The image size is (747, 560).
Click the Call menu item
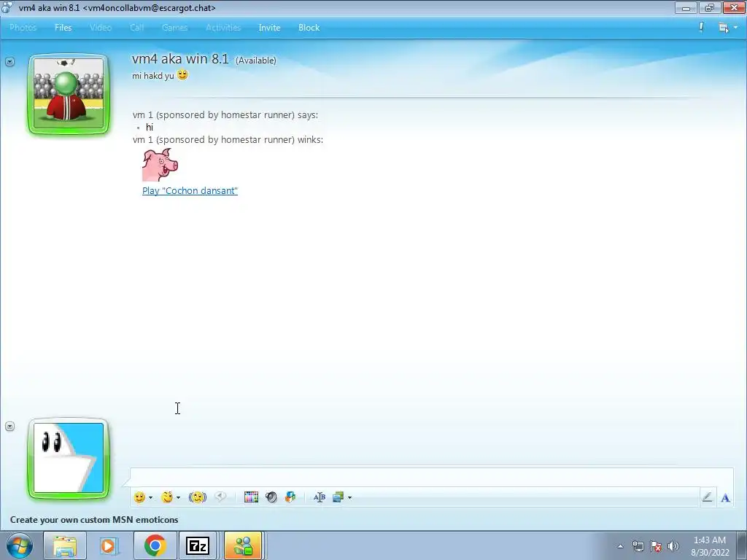(x=136, y=28)
